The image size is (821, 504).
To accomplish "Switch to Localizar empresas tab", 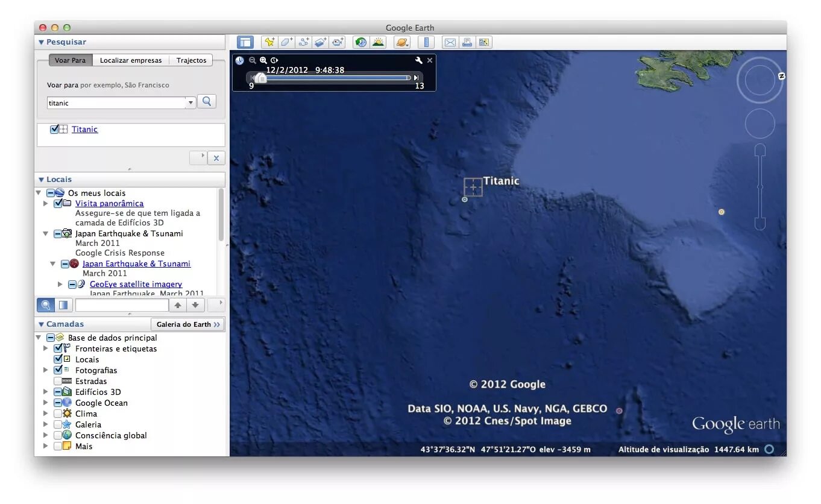I will (131, 60).
